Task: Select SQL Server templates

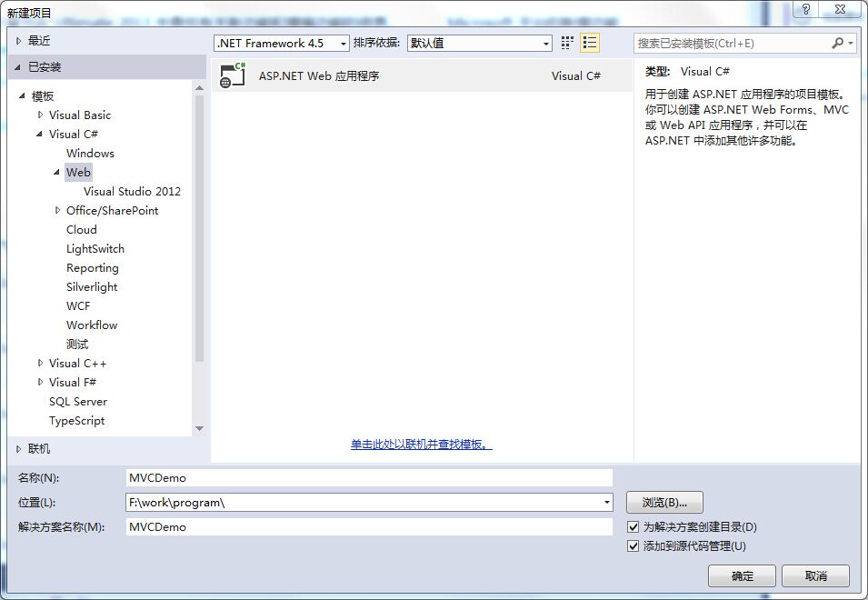Action: pyautogui.click(x=78, y=401)
